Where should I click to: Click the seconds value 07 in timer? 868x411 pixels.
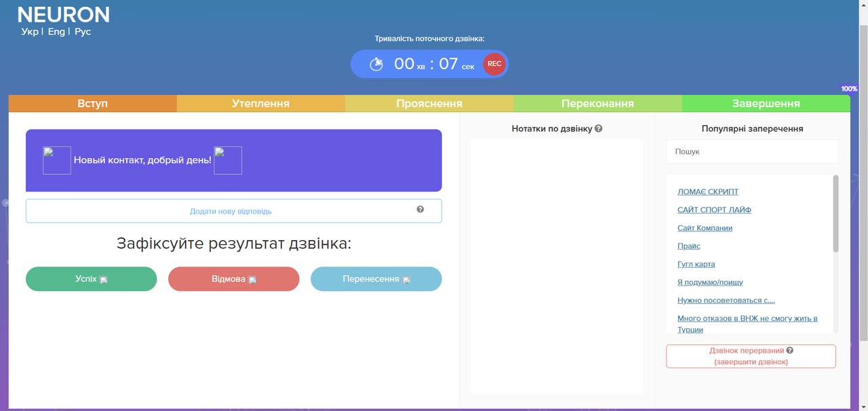(448, 64)
